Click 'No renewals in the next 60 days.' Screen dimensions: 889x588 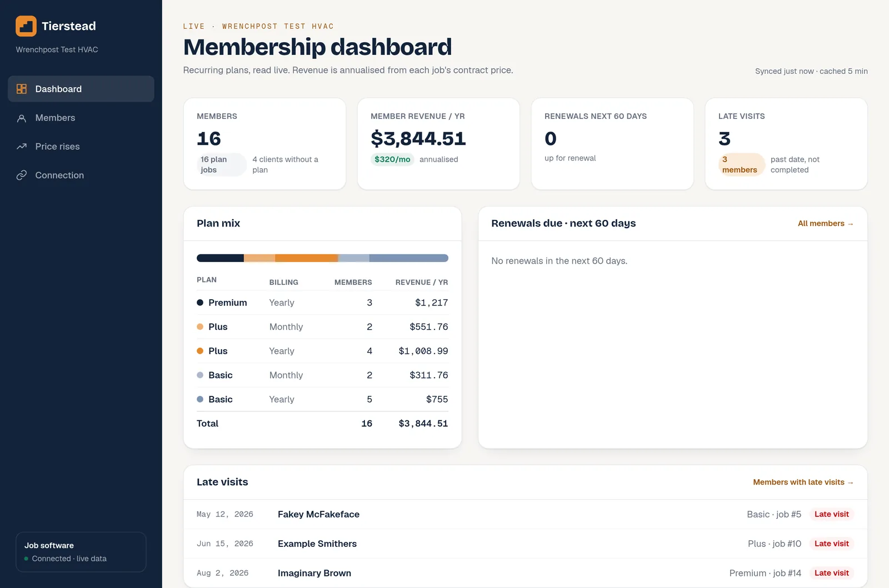click(560, 261)
